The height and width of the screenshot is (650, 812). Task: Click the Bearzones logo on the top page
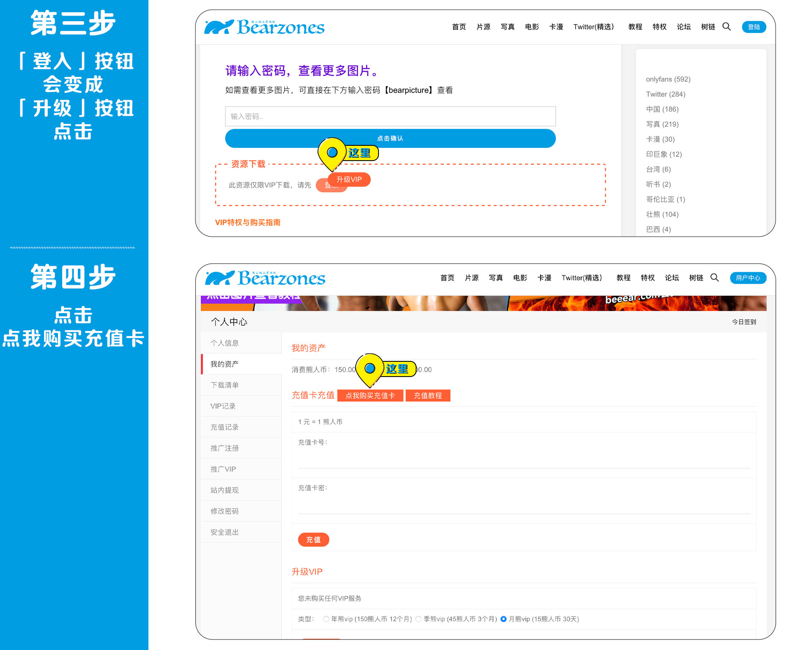coord(264,26)
